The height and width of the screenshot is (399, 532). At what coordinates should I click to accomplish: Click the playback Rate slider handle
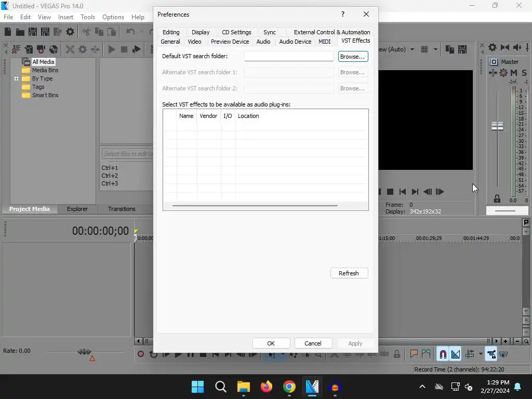pyautogui.click(x=84, y=352)
